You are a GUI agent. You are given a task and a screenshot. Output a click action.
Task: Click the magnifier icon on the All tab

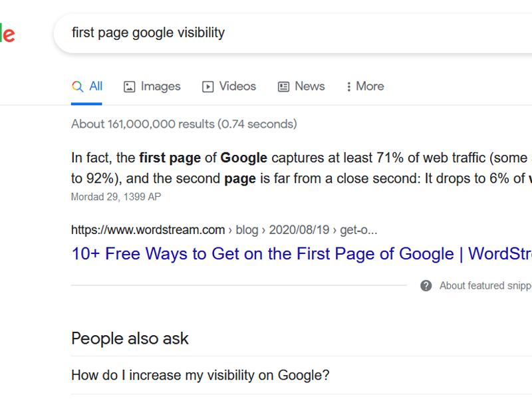tap(78, 86)
